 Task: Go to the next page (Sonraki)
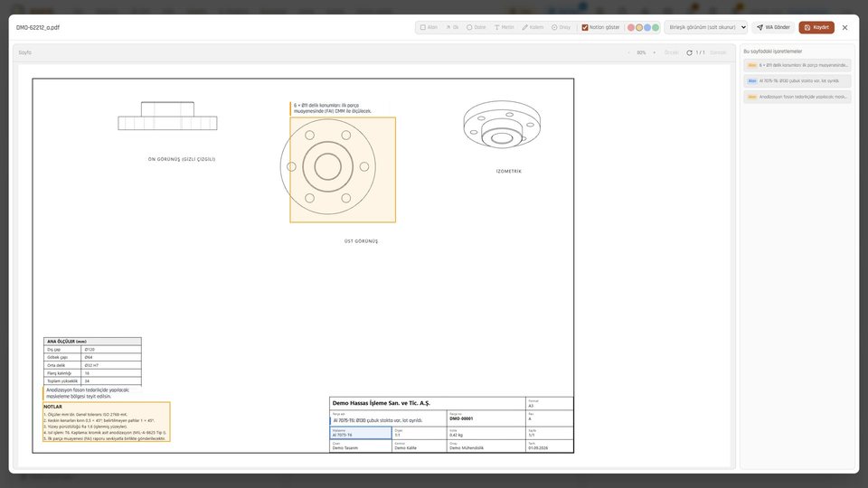(x=718, y=52)
